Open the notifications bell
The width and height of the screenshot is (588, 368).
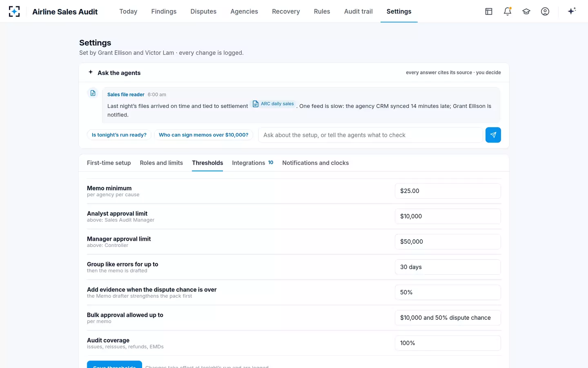pyautogui.click(x=508, y=11)
